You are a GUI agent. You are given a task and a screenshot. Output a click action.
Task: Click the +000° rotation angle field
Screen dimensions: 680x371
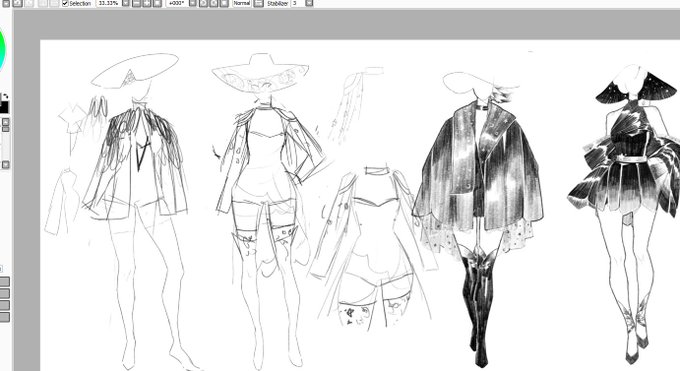click(x=178, y=3)
